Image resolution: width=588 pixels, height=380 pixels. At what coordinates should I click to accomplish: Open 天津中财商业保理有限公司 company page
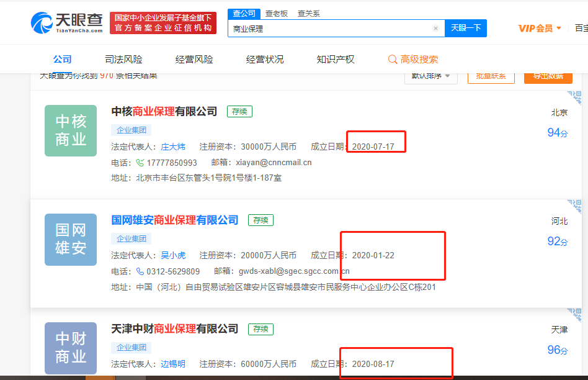click(x=175, y=329)
